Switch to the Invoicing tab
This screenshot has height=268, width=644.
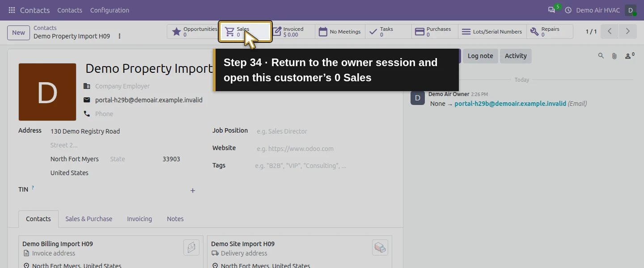tap(140, 219)
